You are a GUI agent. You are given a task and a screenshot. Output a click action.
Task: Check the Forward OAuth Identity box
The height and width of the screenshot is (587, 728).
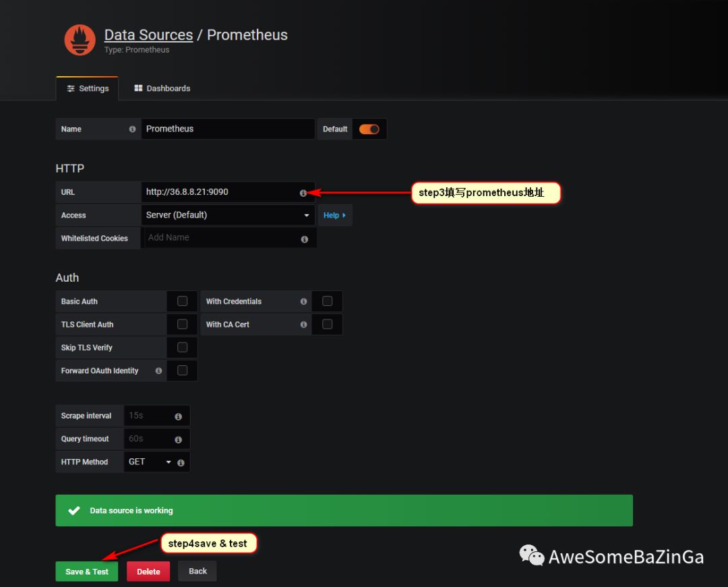pos(183,370)
